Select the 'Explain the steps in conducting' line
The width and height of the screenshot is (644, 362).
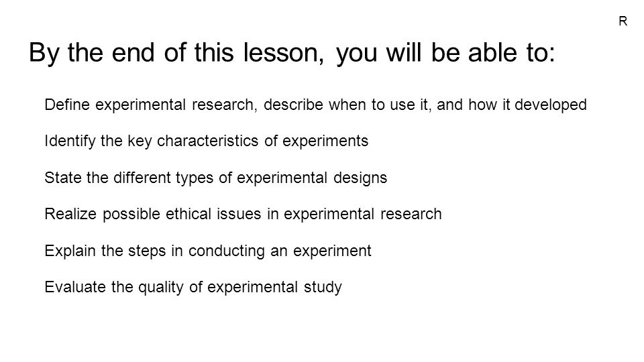208,251
